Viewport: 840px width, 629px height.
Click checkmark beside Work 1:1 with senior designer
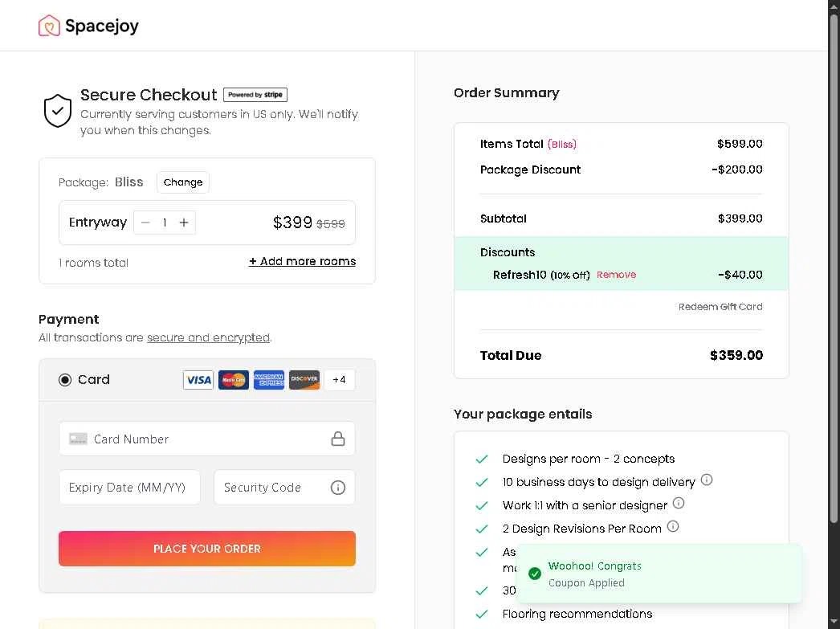(482, 506)
